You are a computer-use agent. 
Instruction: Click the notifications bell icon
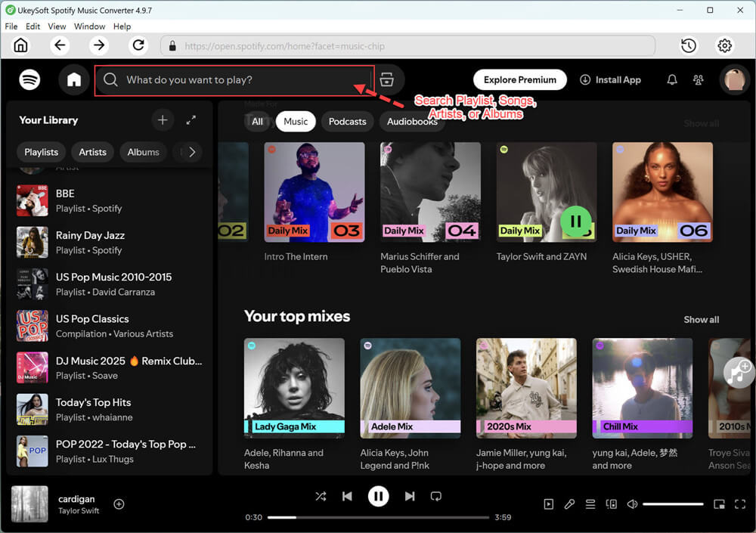point(671,80)
